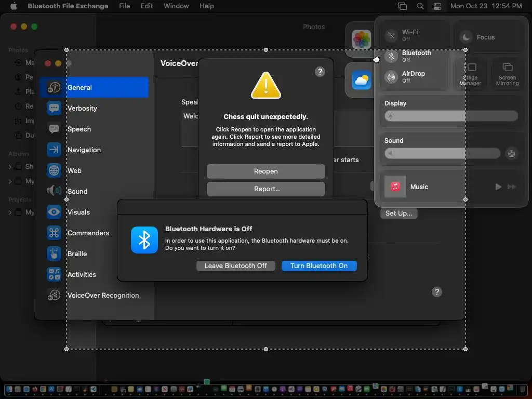Expand the 'My' row under Projects in Photos
Screen dimensions: 532x399
[10, 212]
